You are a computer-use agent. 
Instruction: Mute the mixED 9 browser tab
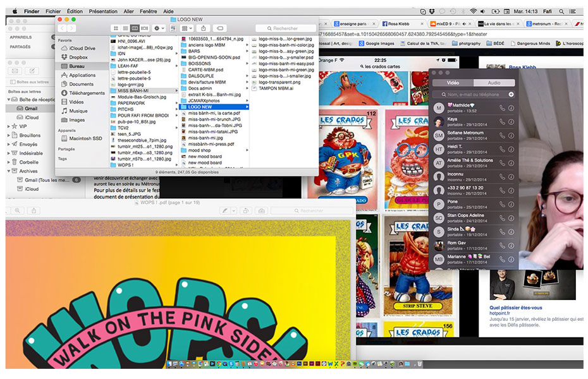(464, 24)
